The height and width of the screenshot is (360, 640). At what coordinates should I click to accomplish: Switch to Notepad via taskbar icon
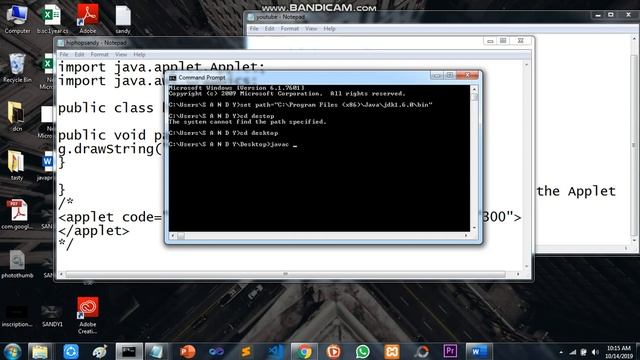[156, 351]
